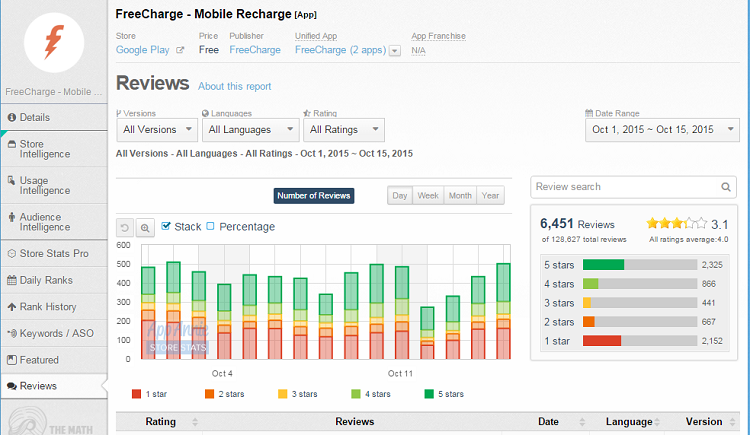Image resolution: width=750 pixels, height=435 pixels.
Task: Expand the All Languages dropdown
Action: pyautogui.click(x=250, y=129)
